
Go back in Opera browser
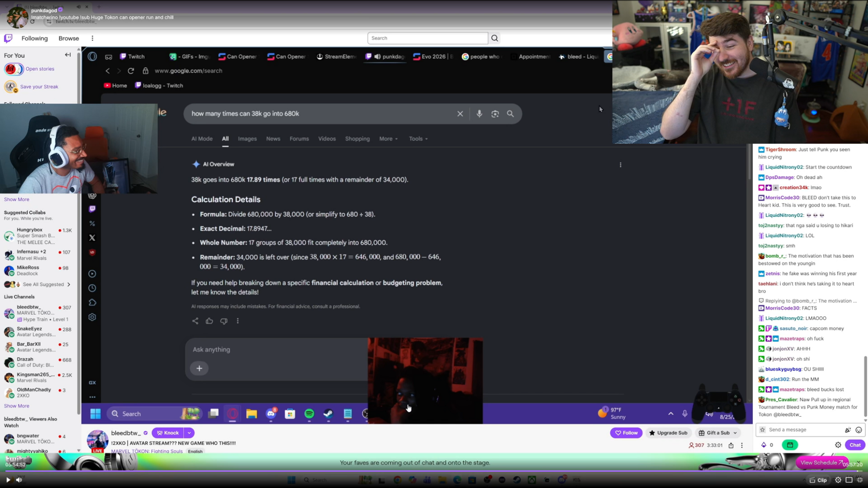point(108,71)
